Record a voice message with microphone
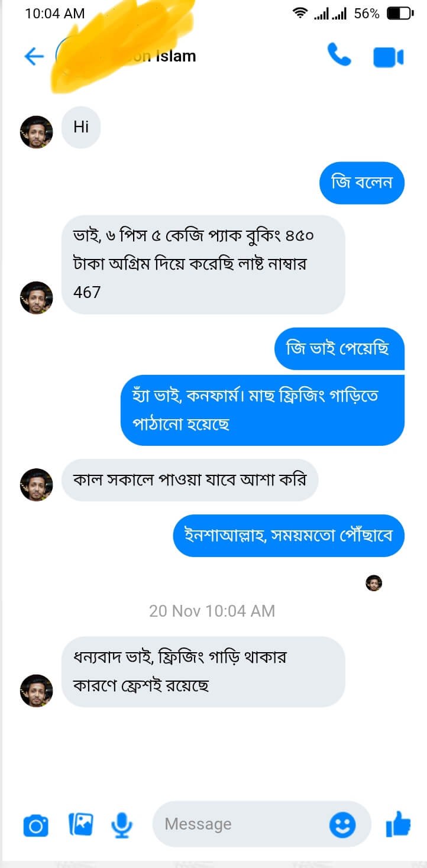Viewport: 427px width, 868px height. [x=122, y=824]
